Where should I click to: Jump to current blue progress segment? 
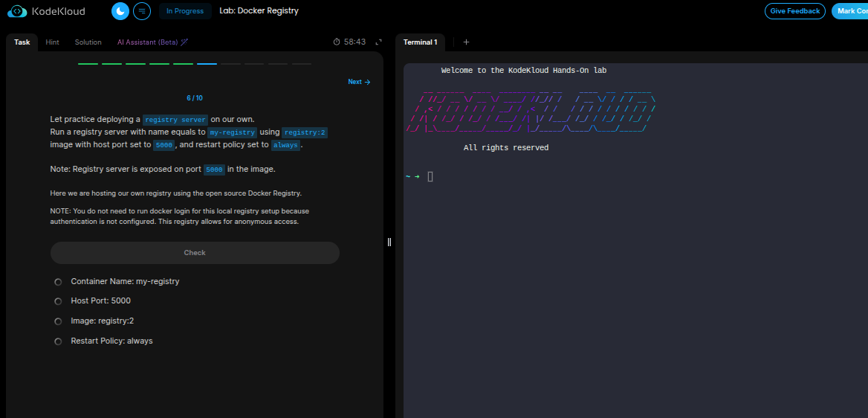[207, 64]
